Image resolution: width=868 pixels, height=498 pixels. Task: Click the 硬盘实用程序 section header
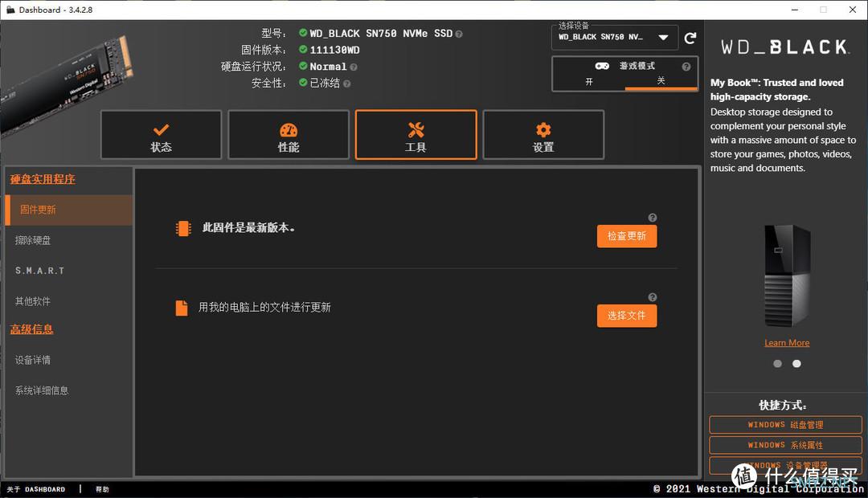click(x=43, y=179)
